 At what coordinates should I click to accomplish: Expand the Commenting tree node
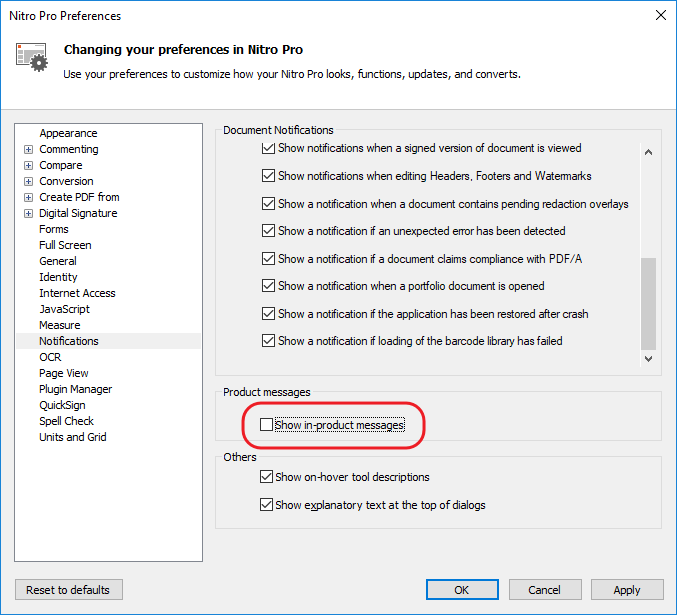(x=28, y=149)
